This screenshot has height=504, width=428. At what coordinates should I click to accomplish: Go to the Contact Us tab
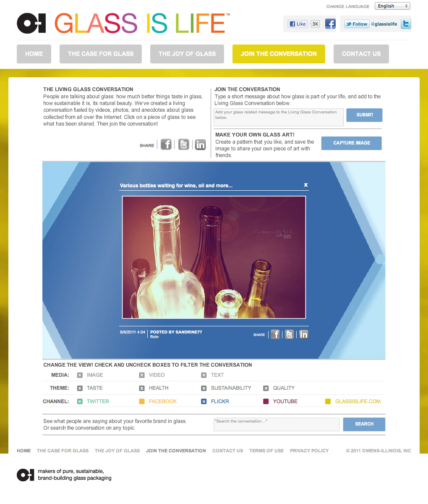361,54
